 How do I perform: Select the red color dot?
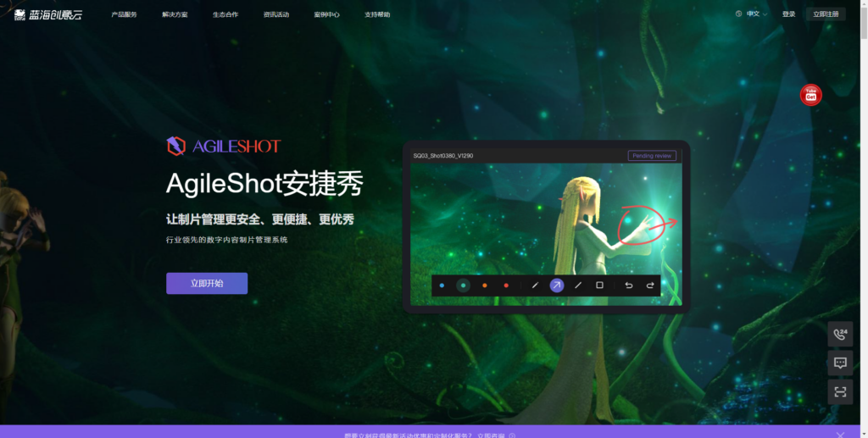(506, 286)
